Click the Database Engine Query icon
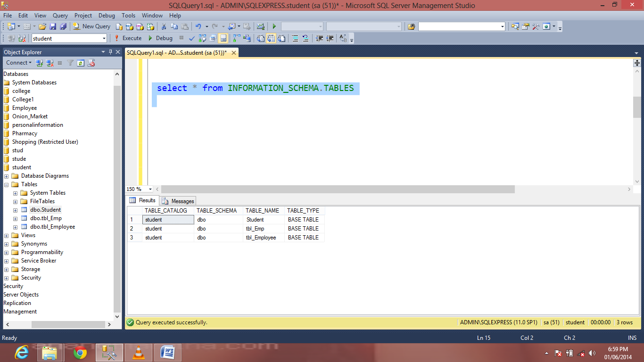The width and height of the screenshot is (644, 362). (119, 26)
